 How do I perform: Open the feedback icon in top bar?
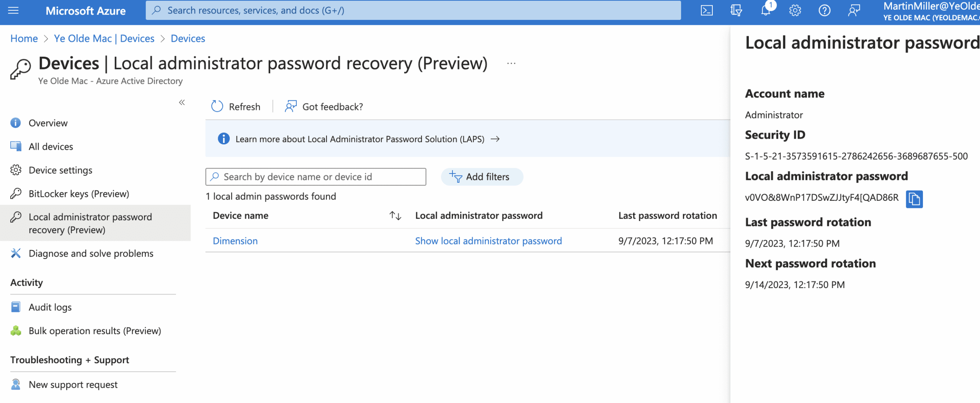[854, 10]
